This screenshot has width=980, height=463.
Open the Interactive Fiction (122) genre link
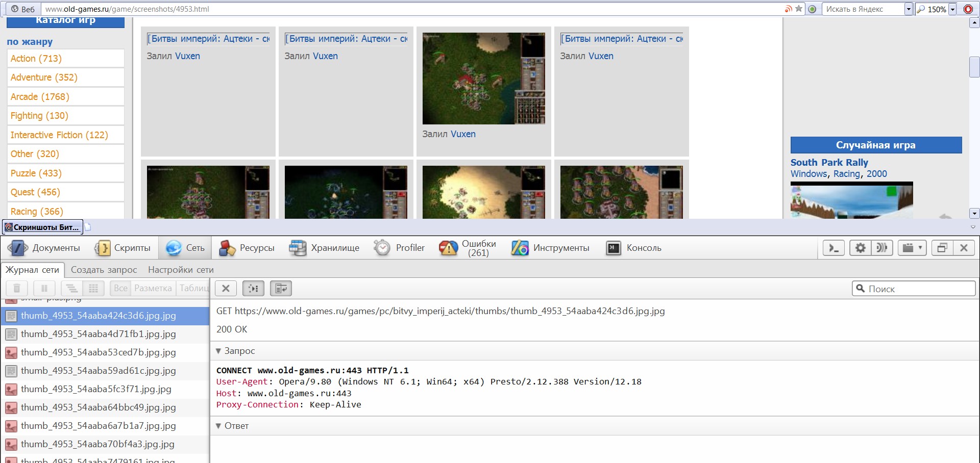(59, 135)
